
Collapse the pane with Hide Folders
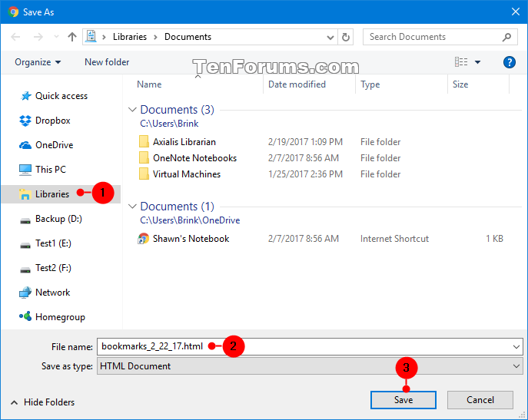[x=43, y=402]
